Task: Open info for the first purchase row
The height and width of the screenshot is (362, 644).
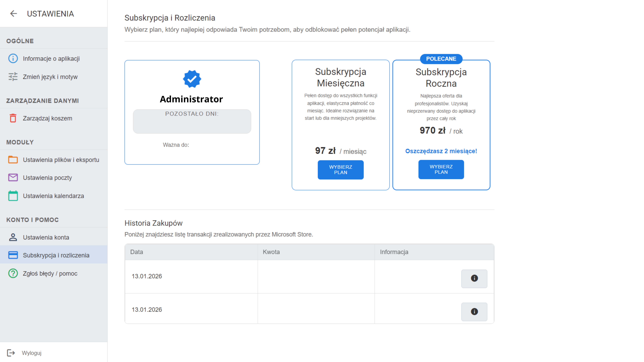Action: tap(474, 278)
